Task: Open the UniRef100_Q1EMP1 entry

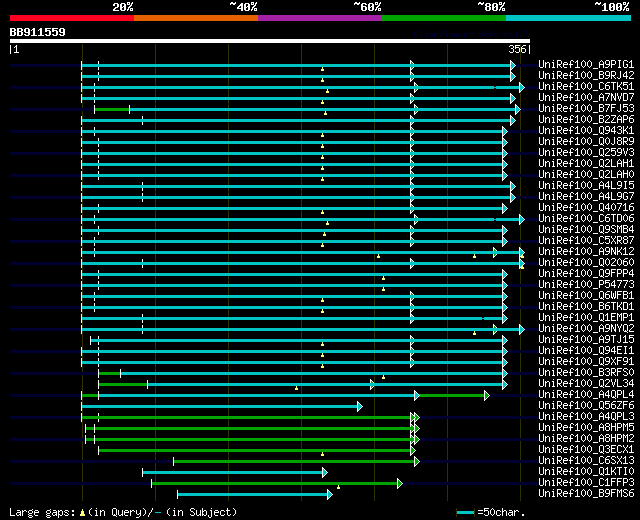Action: point(586,318)
